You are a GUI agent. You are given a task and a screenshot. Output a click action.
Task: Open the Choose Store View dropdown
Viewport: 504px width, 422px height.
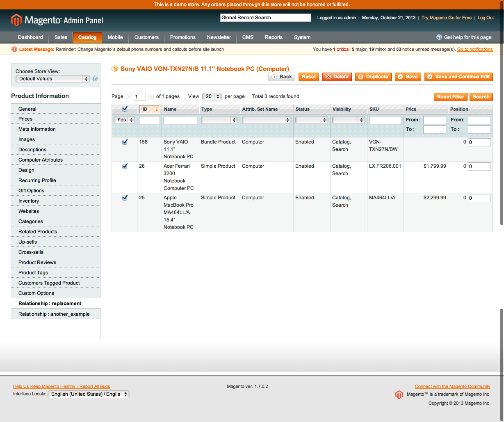[52, 79]
